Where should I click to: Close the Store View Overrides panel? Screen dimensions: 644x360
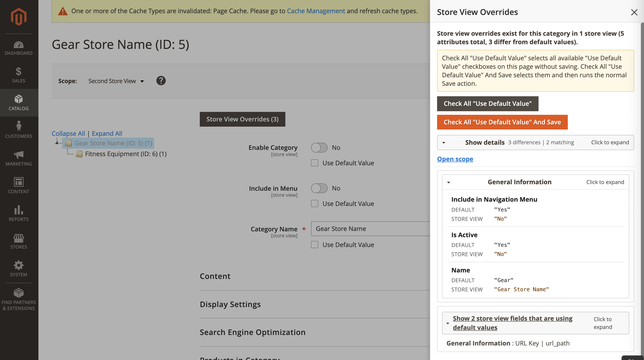click(x=634, y=12)
